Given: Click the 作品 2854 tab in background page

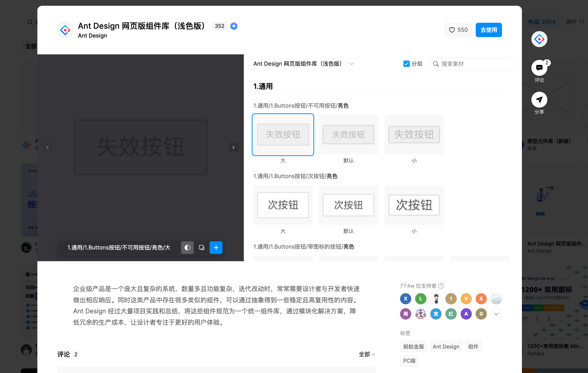Looking at the screenshot, I should 541,22.
